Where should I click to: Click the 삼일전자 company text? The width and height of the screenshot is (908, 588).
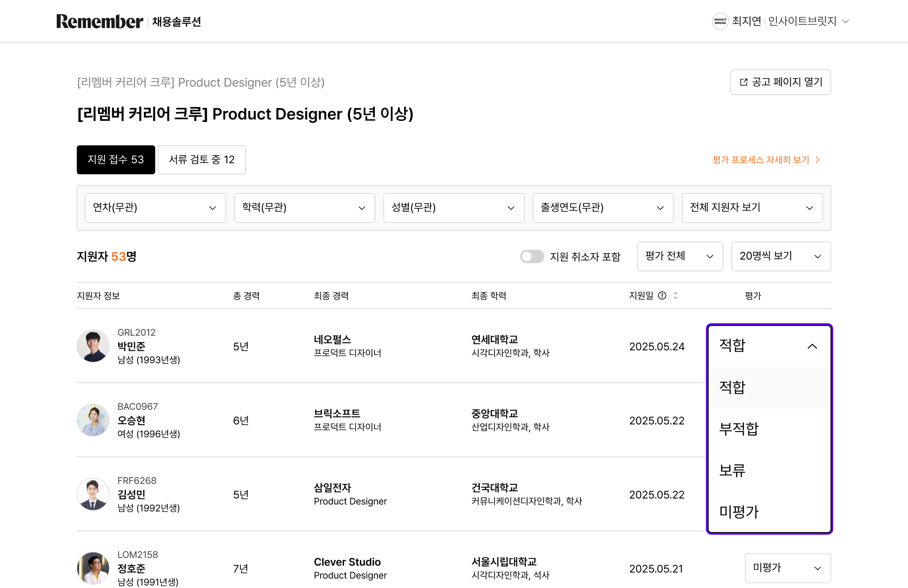(x=332, y=487)
